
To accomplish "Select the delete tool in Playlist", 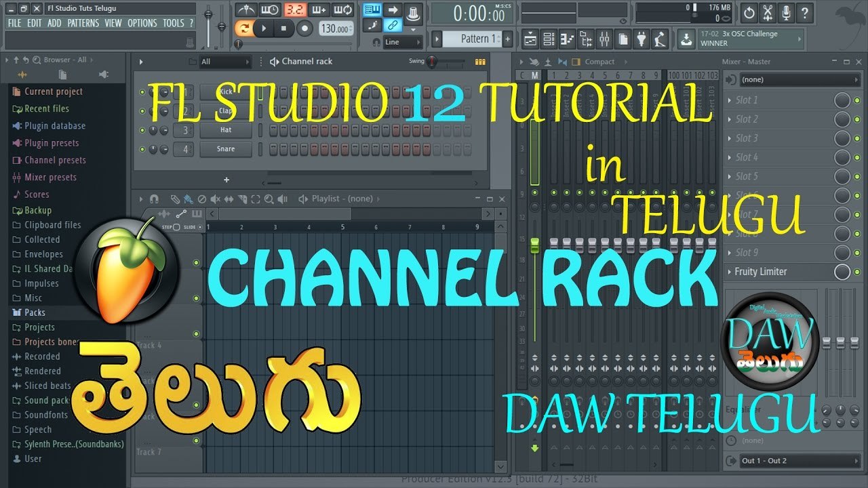I will 201,199.
